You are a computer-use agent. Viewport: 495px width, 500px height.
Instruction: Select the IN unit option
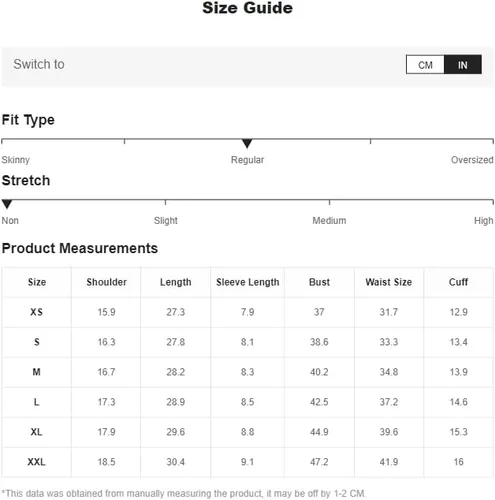pyautogui.click(x=463, y=65)
